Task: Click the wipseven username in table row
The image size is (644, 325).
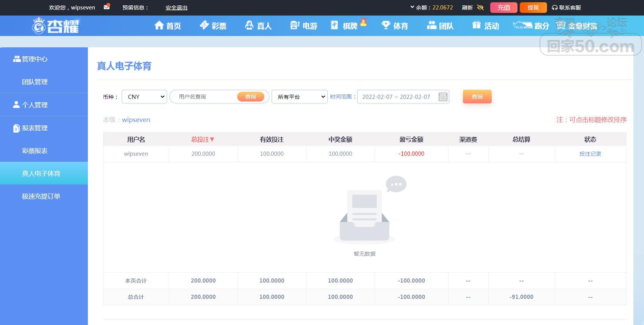Action: pos(136,154)
